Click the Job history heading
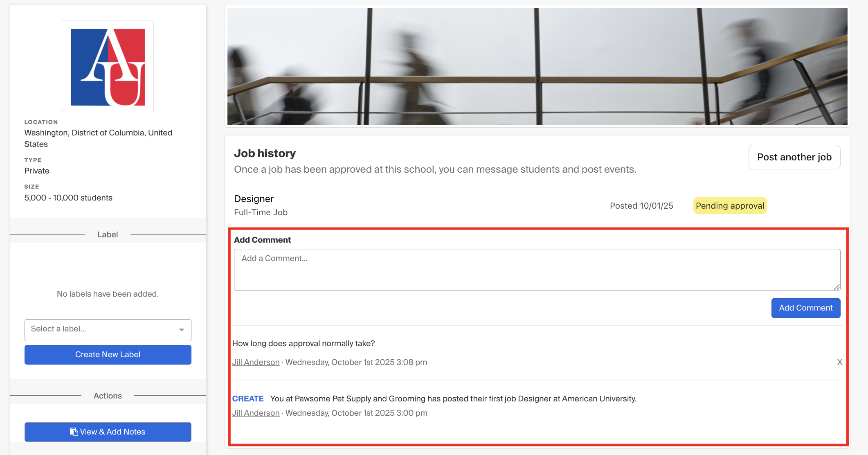Screen dimensions: 868x455 click(265, 153)
